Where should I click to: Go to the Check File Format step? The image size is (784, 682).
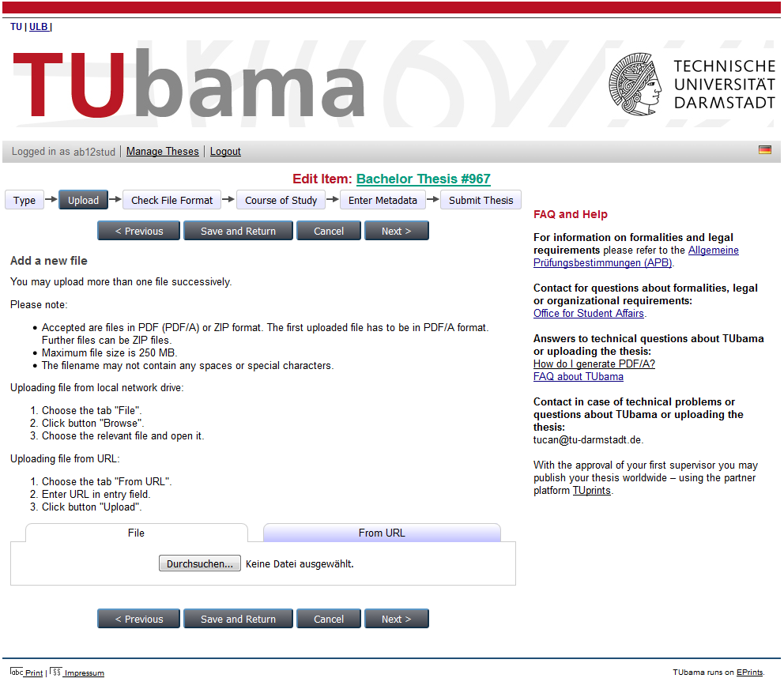(x=172, y=200)
